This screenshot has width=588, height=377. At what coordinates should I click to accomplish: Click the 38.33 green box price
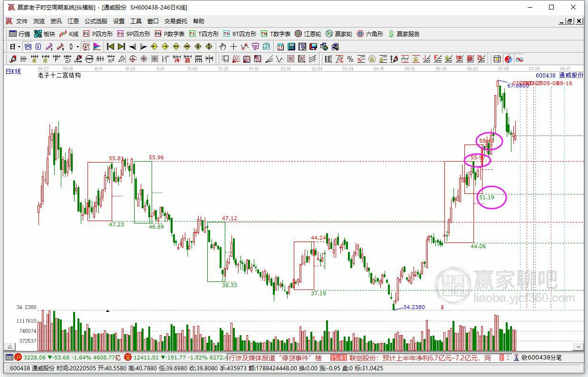(229, 285)
